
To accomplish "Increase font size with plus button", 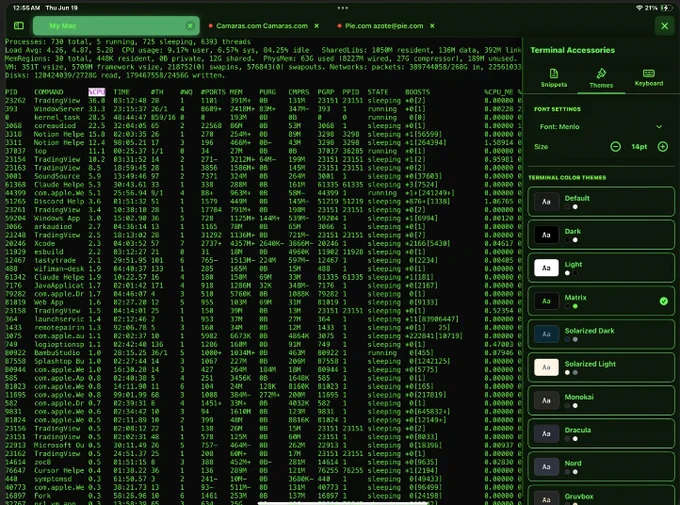I will pyautogui.click(x=663, y=147).
